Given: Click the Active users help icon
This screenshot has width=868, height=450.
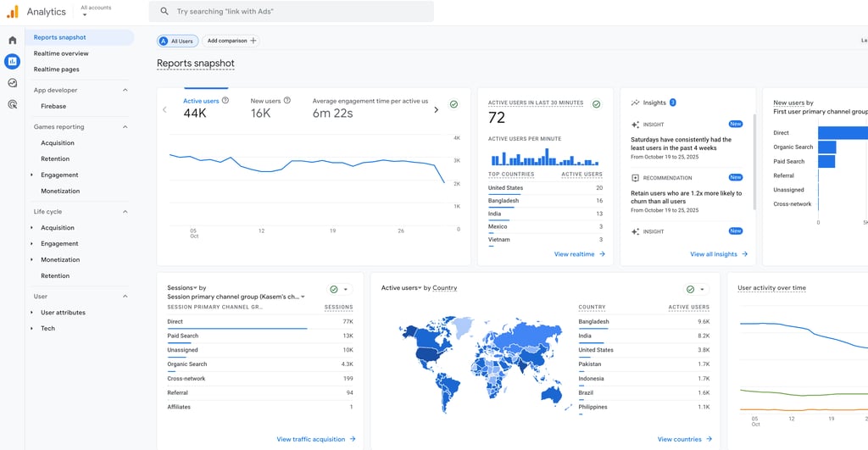Looking at the screenshot, I should point(225,101).
